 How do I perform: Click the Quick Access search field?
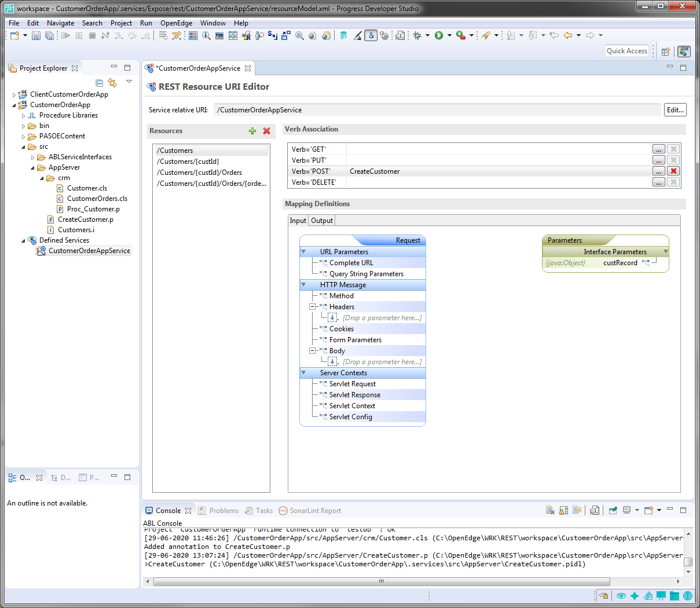(627, 51)
